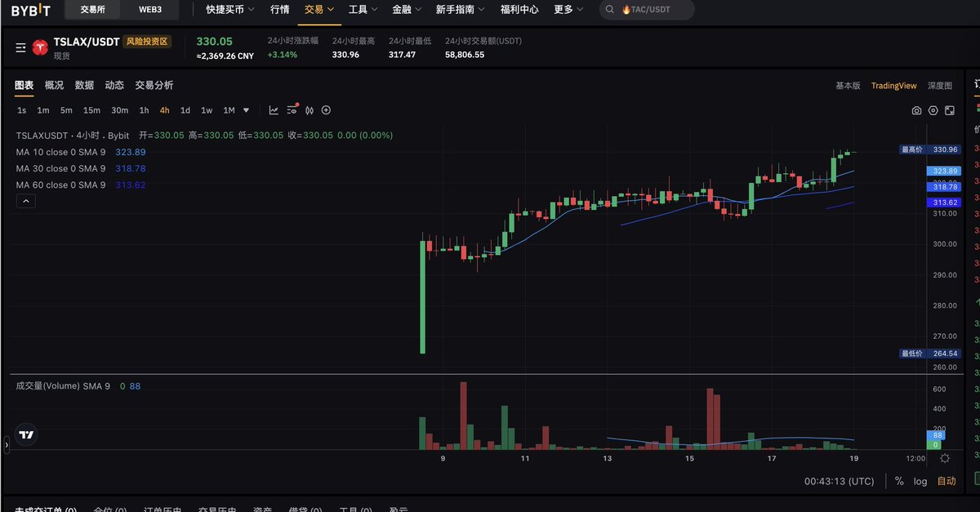Click the TradingView logo on chart
Screen dimensions: 980x512
[x=27, y=435]
